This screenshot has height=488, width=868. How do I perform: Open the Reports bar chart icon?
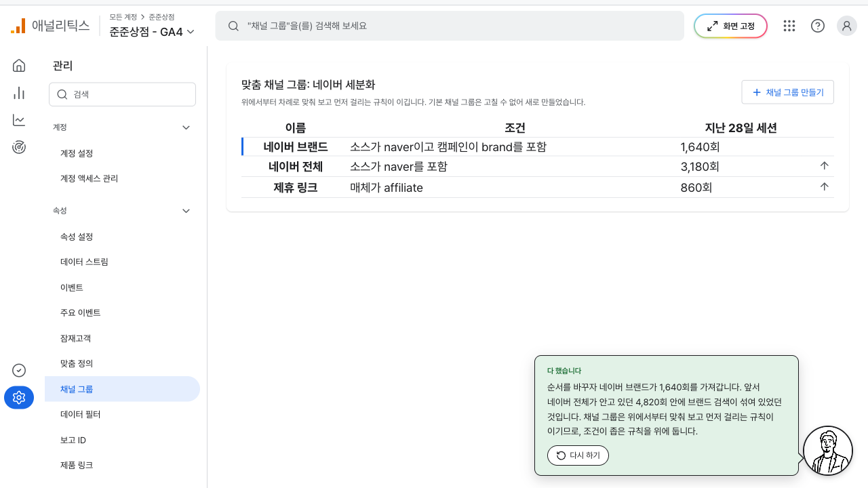[x=19, y=93]
